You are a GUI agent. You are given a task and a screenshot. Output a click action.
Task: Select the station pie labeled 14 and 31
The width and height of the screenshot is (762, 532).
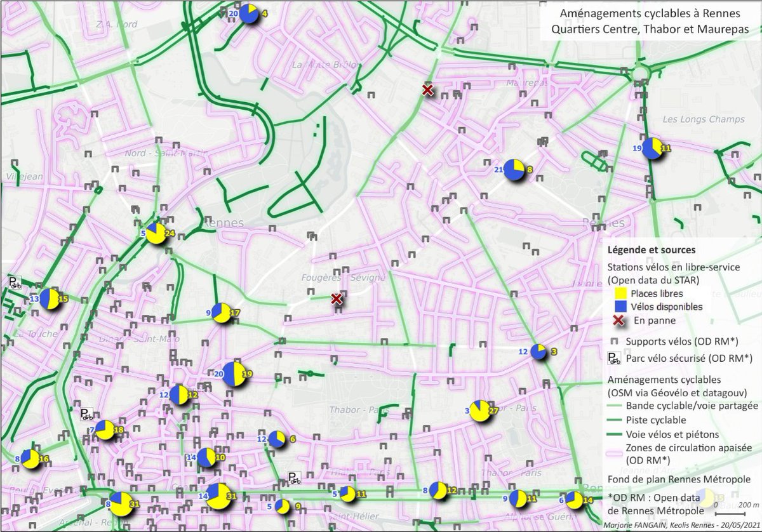click(x=218, y=496)
